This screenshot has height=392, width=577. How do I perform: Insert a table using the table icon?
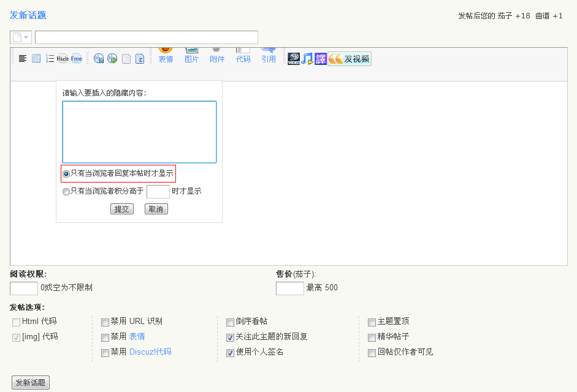tap(36, 58)
